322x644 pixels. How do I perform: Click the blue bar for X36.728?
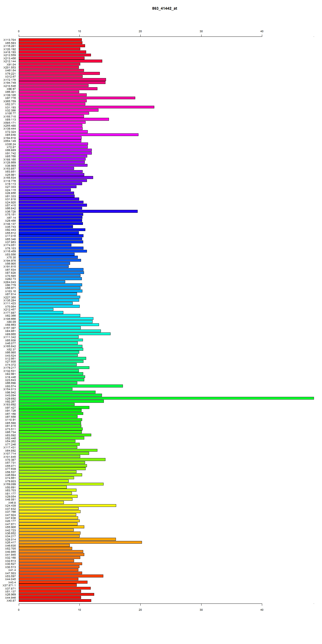click(78, 211)
